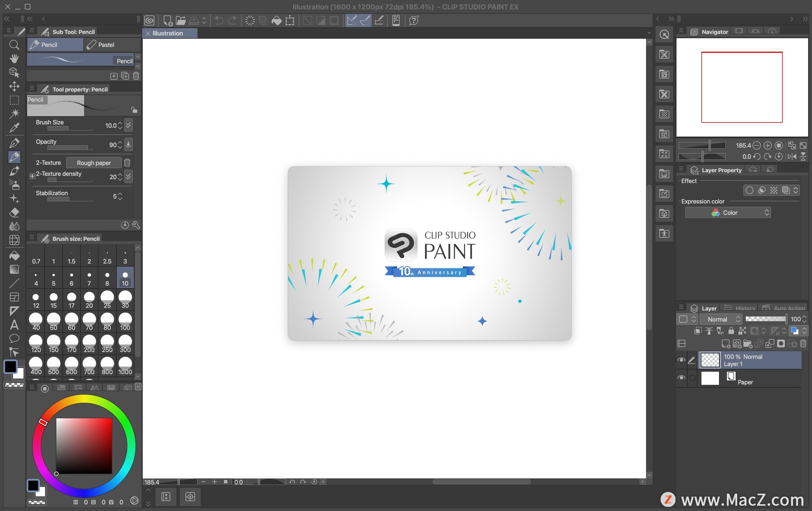Select the Auto select magic wand tool
Image resolution: width=812 pixels, height=511 pixels.
14,113
